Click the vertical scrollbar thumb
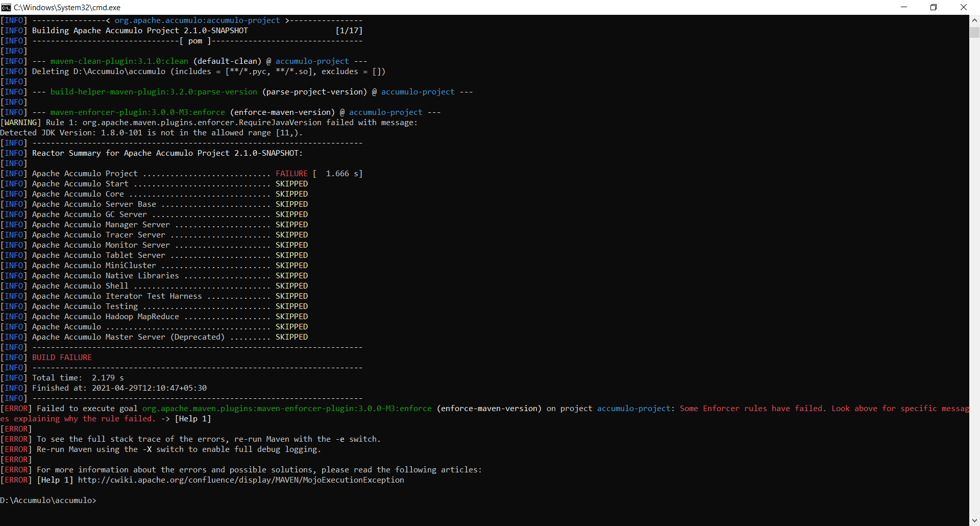Viewport: 980px width, 526px height. tap(974, 32)
